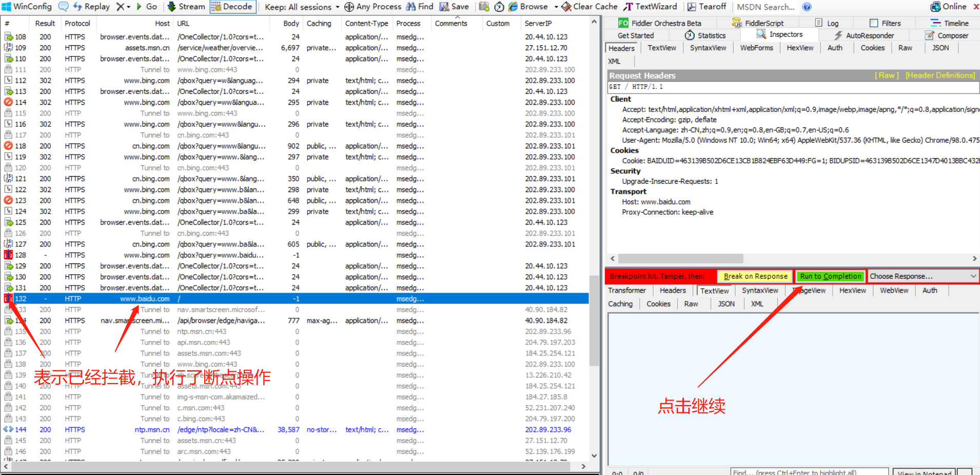Click the Online network status indicator
The width and height of the screenshot is (980, 475).
tap(948, 7)
